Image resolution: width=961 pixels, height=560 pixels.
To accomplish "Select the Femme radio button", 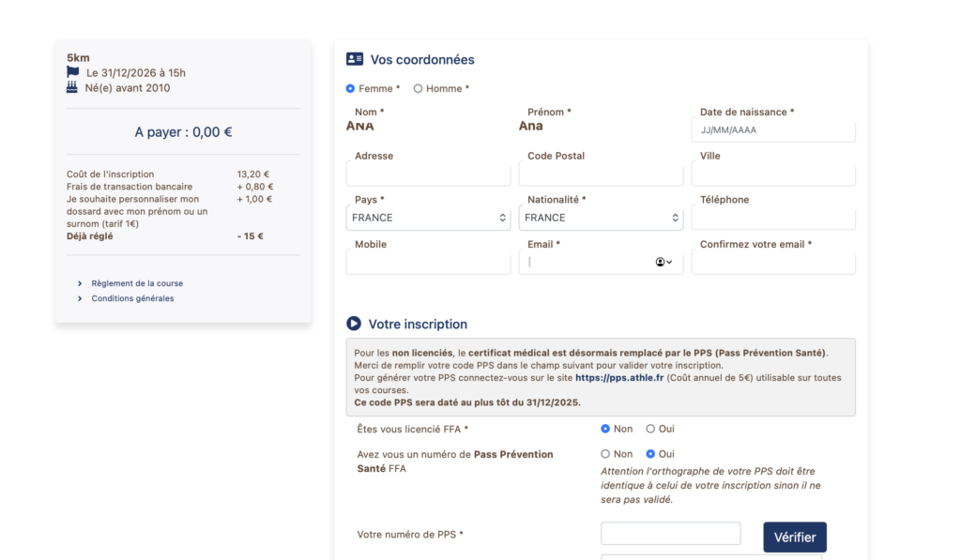I will tap(350, 88).
